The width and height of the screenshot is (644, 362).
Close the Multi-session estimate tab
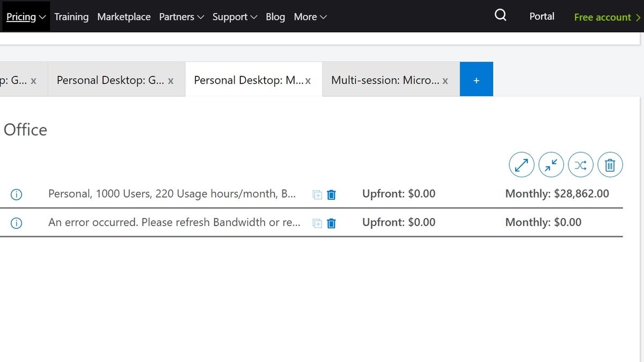(445, 80)
